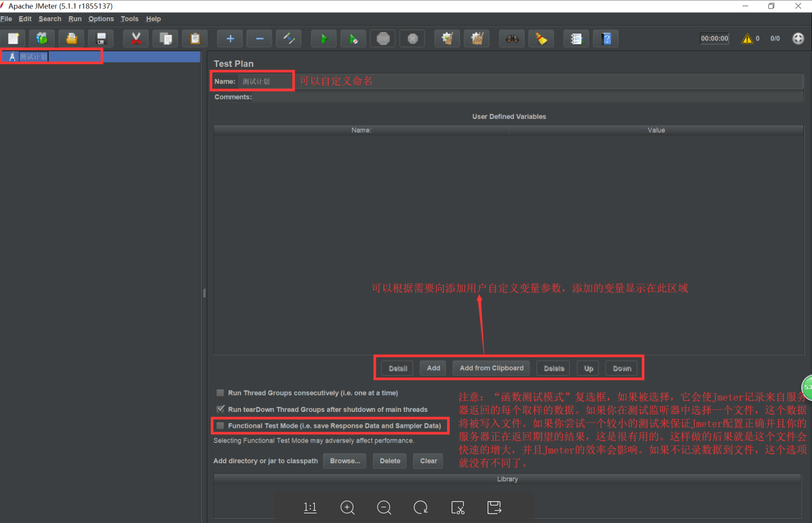Click the Search binoculars icon
Viewport: 812px width, 523px height.
[511, 38]
